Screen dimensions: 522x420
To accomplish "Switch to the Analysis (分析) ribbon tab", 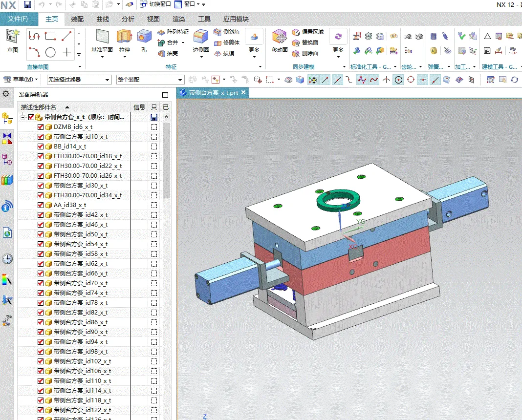I will pyautogui.click(x=128, y=19).
